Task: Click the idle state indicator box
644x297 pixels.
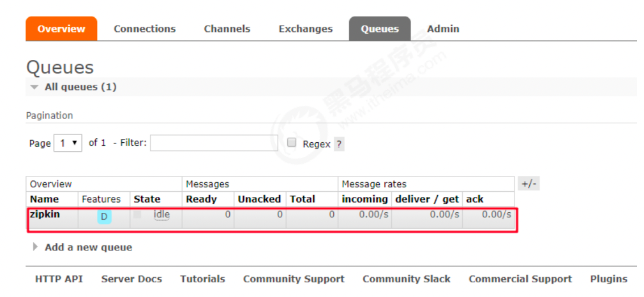Action: pos(137,215)
